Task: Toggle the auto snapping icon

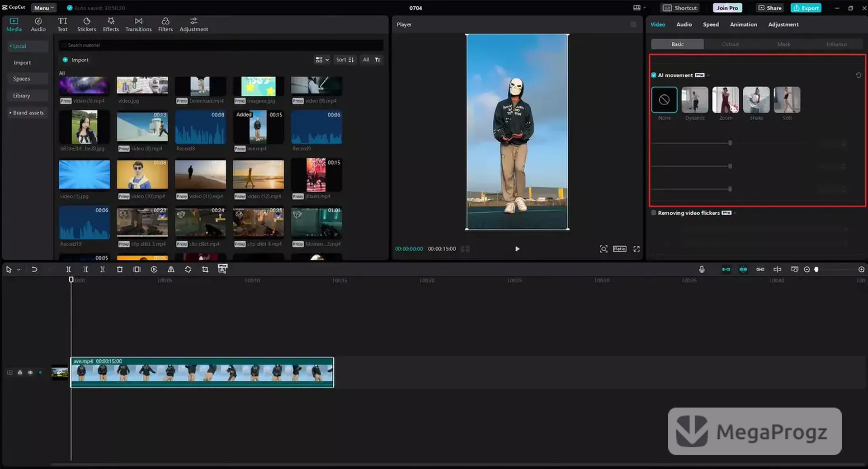Action: pos(743,269)
